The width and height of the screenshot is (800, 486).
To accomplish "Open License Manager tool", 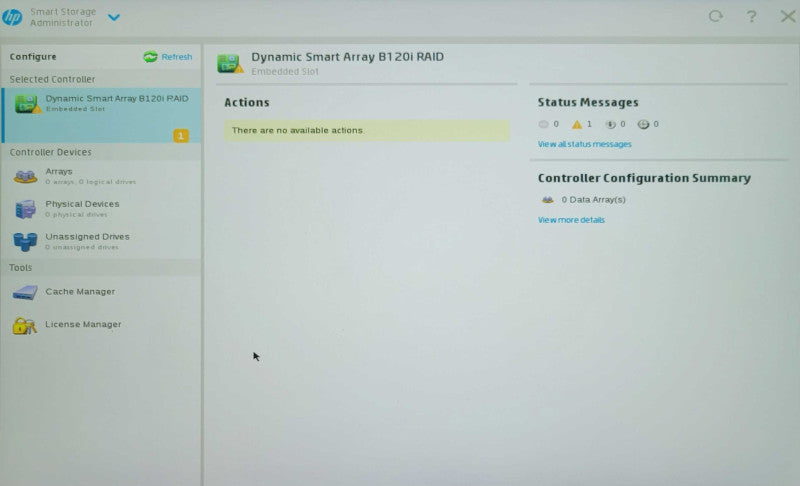I will pyautogui.click(x=102, y=324).
